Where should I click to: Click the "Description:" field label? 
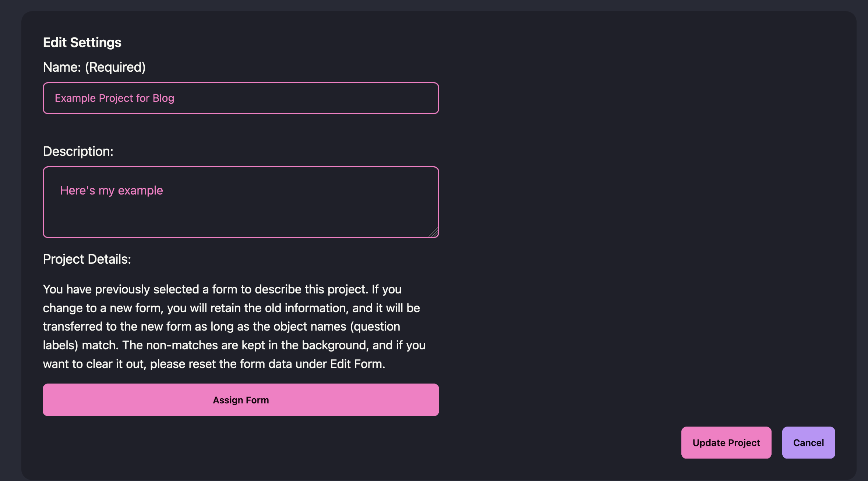(78, 152)
